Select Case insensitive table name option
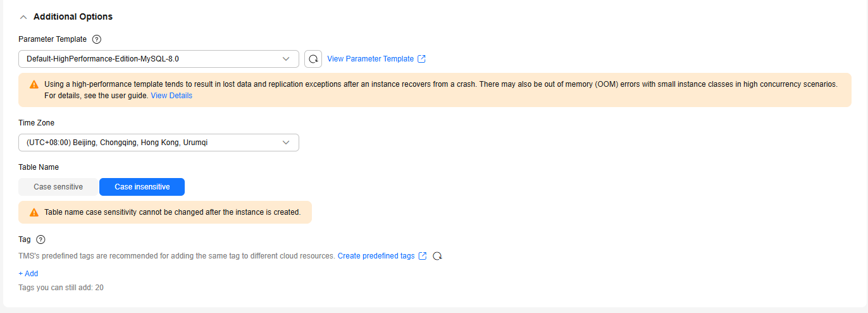 [142, 187]
